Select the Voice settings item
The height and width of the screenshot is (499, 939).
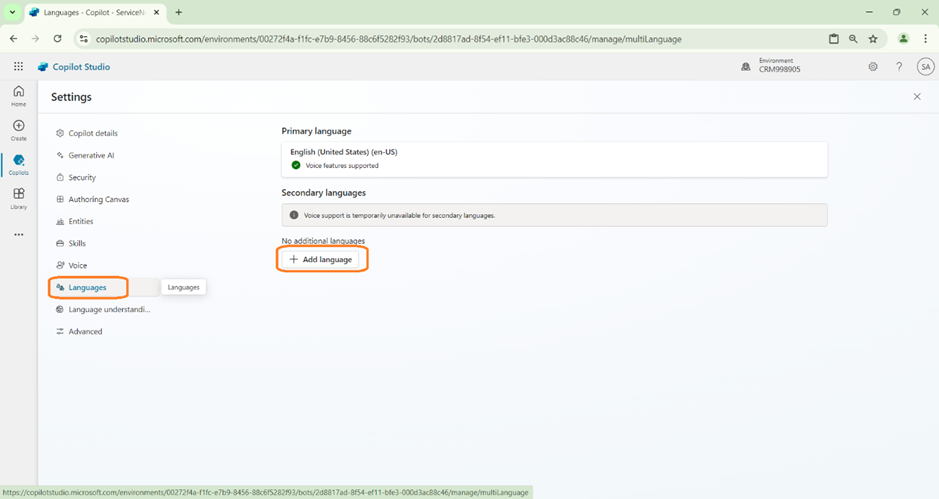click(77, 265)
